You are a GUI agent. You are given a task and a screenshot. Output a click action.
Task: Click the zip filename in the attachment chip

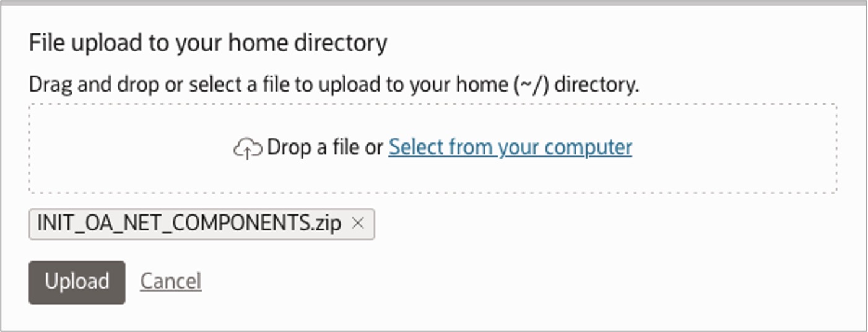coord(189,224)
